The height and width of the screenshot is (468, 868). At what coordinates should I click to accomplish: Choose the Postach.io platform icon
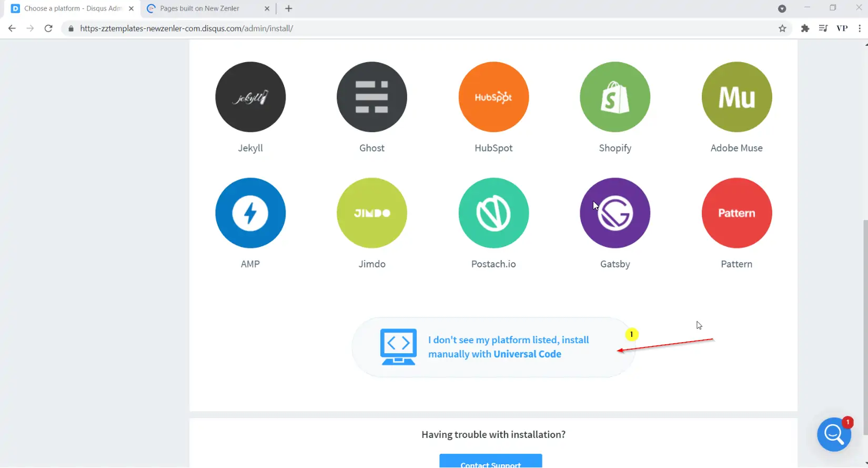click(x=493, y=213)
